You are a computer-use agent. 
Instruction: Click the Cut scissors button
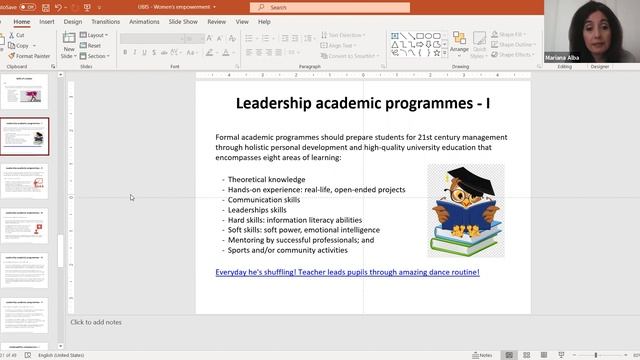17,35
